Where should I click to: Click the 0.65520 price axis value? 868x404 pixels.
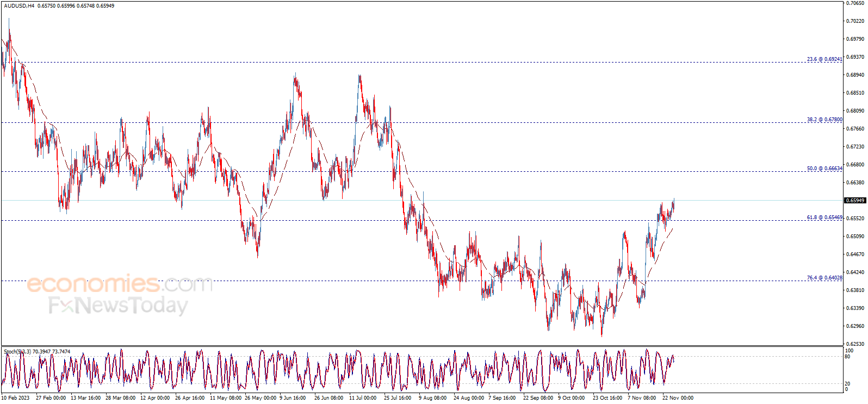(x=855, y=219)
